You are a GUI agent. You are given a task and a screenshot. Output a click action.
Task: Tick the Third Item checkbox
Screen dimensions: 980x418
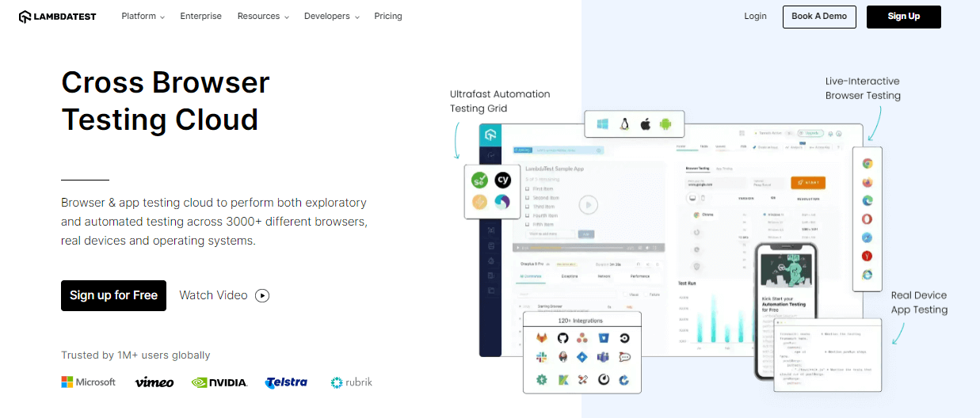click(528, 207)
